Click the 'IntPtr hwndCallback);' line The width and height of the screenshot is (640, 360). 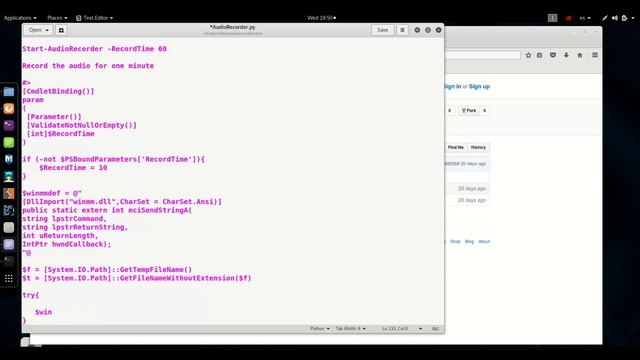(67, 244)
